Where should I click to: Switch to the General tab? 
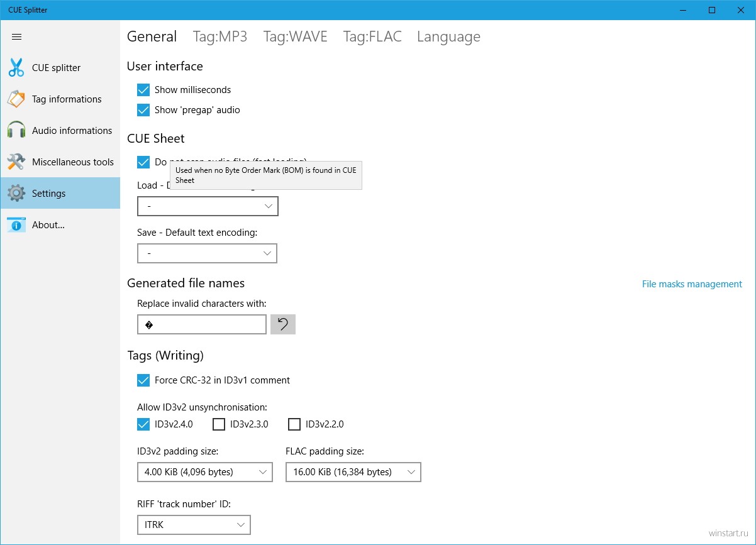pyautogui.click(x=152, y=37)
